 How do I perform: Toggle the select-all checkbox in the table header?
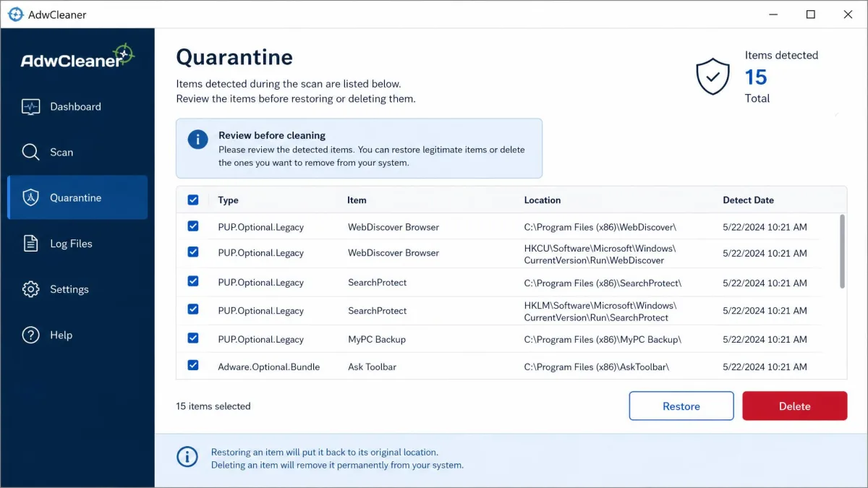[x=193, y=200]
